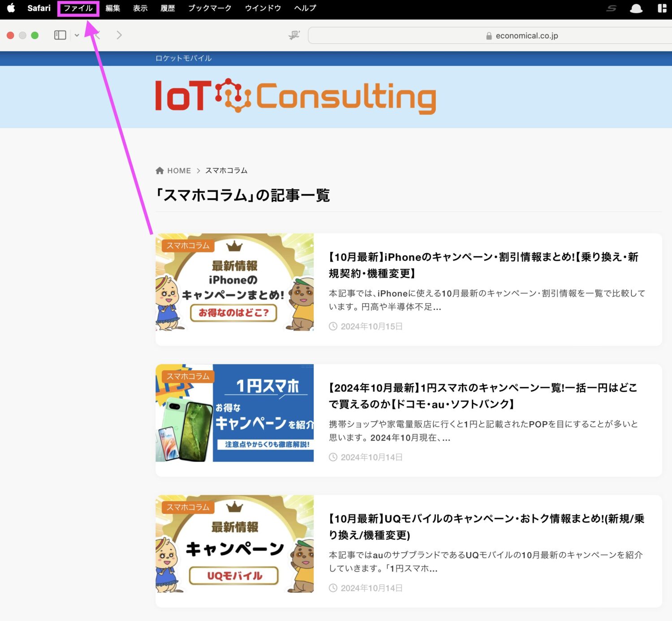Open the 1円スマホ thumbnail image
The height and width of the screenshot is (621, 672).
[x=234, y=413]
